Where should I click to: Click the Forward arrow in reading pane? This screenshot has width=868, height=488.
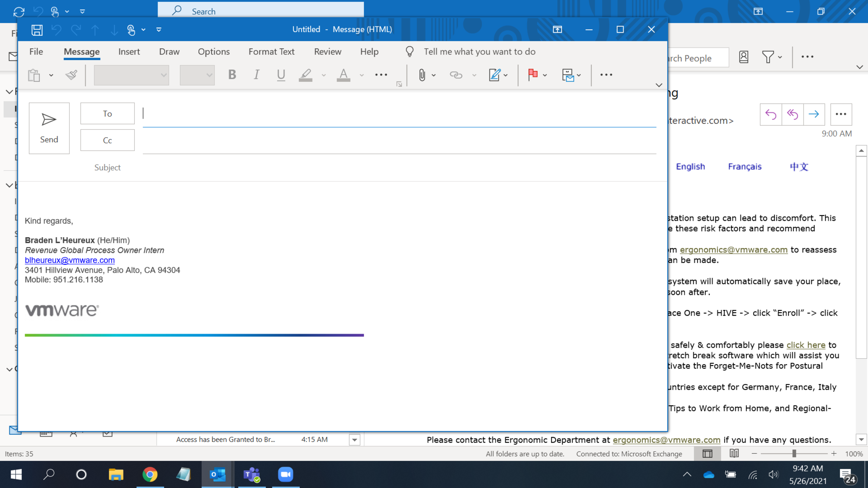point(814,114)
